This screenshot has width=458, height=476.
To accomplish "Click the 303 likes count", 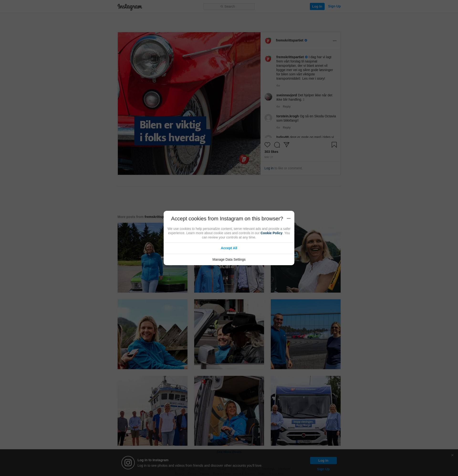I will (271, 152).
